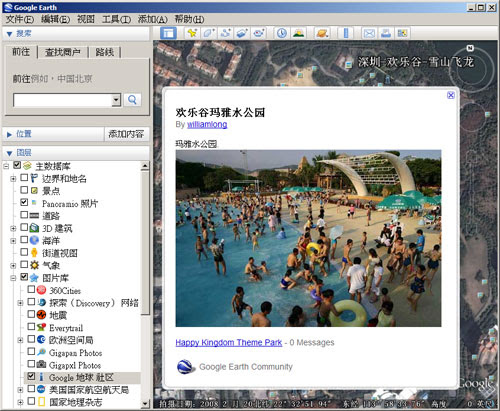
Task: Open the 添加(A) menu
Action: tap(153, 19)
